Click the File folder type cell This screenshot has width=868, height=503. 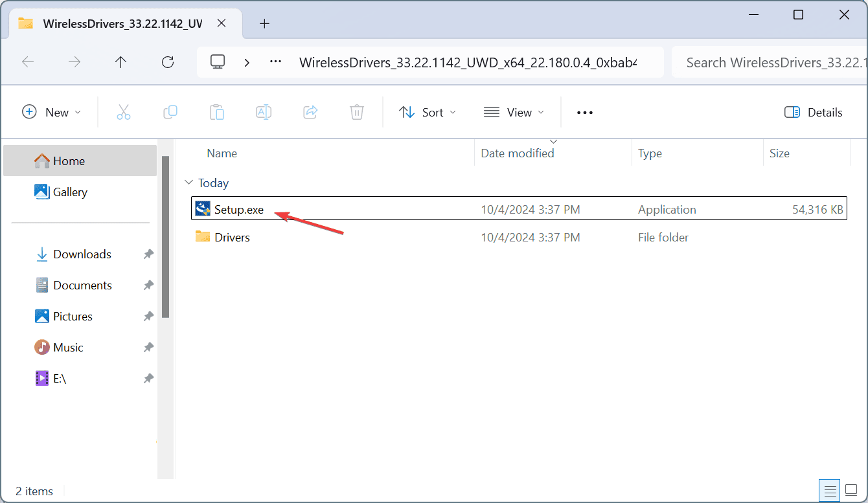(x=663, y=238)
